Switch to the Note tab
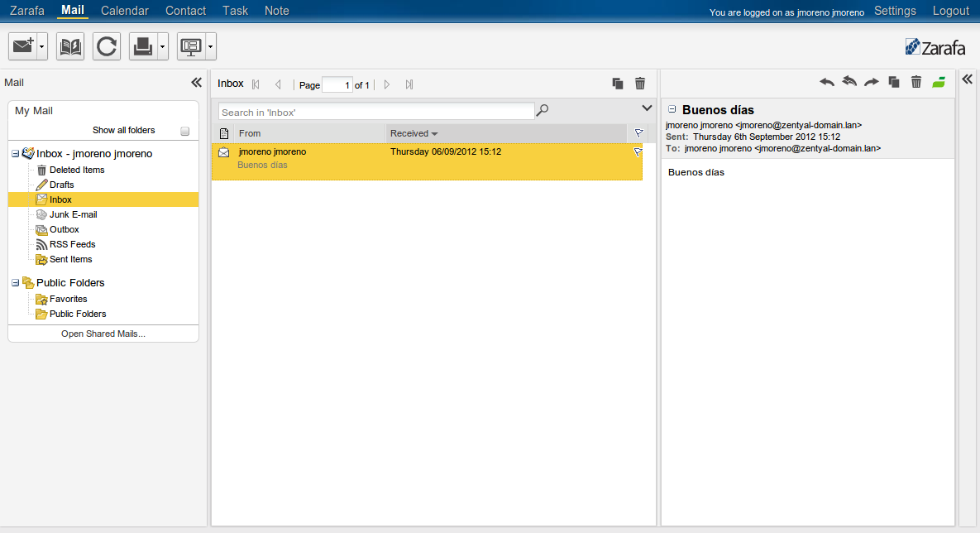This screenshot has height=533, width=980. (x=277, y=11)
